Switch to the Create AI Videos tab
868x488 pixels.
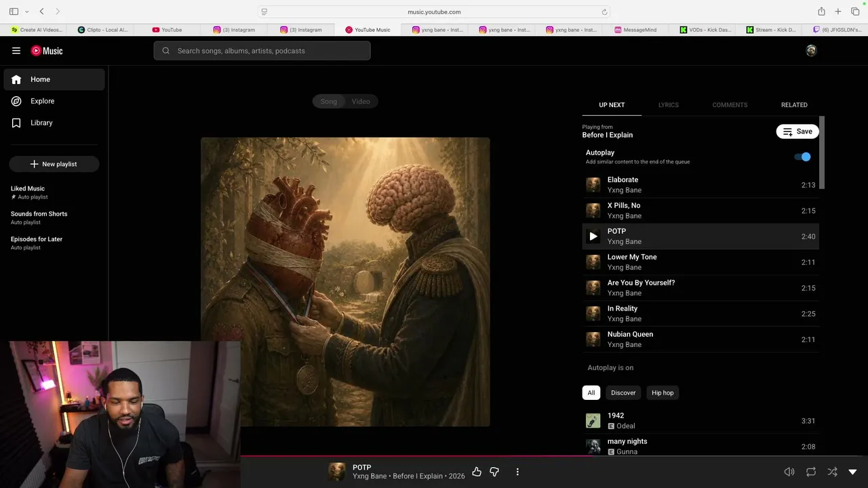point(37,30)
